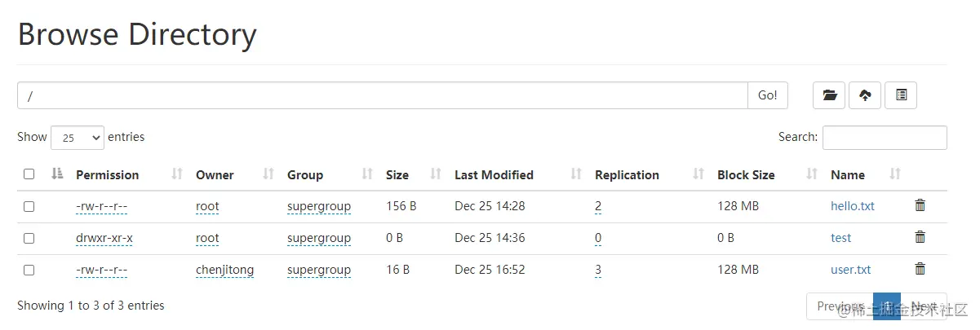The height and width of the screenshot is (330, 980).
Task: Check the select-all checkbox in header
Action: [x=29, y=174]
